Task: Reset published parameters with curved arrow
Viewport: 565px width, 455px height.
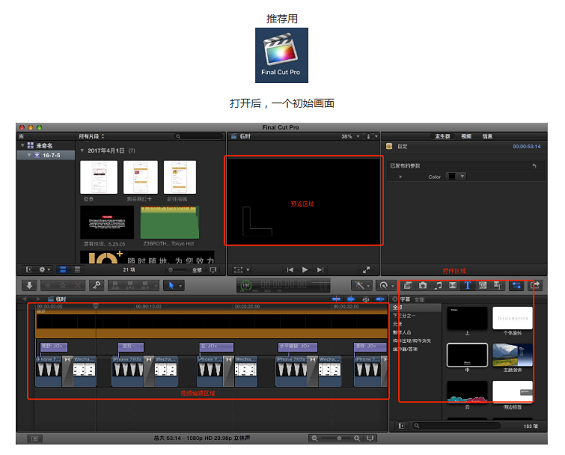Action: pyautogui.click(x=534, y=166)
